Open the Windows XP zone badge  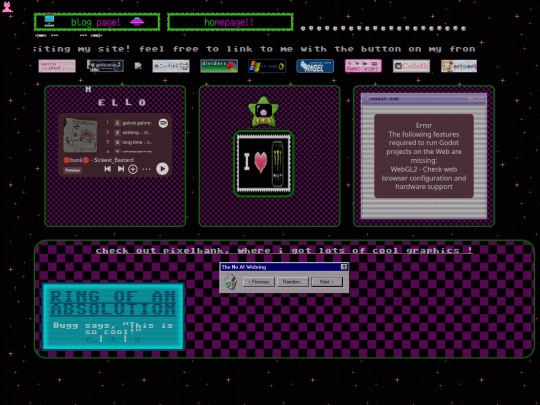[x=267, y=66]
